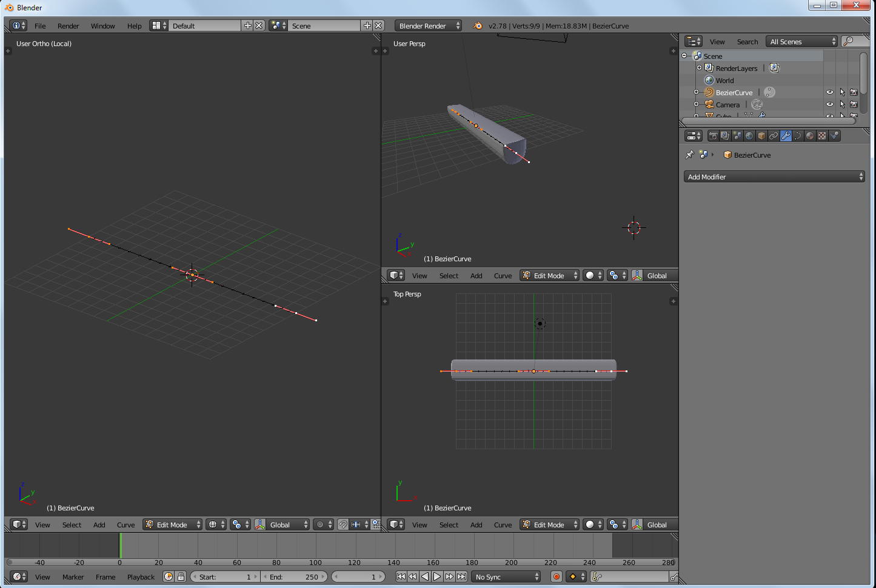Open the Add Modifier dropdown
This screenshot has width=876, height=588.
pos(774,176)
